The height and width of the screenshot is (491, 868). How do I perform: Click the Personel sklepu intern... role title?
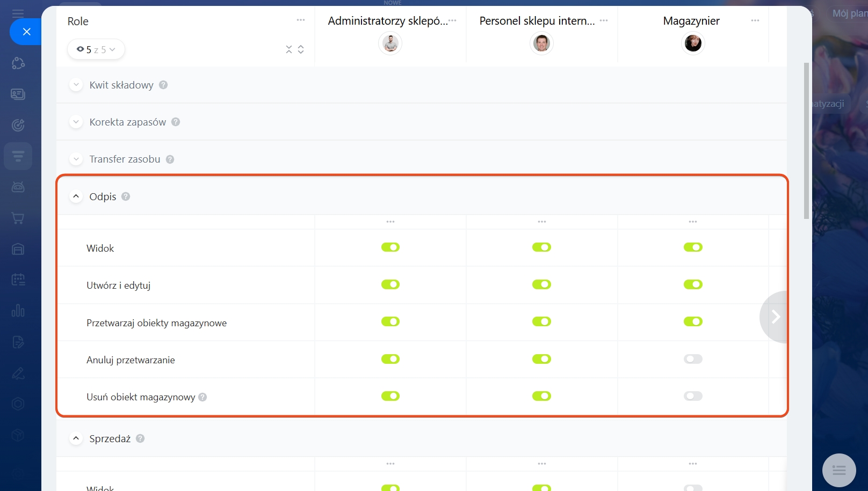pyautogui.click(x=537, y=21)
